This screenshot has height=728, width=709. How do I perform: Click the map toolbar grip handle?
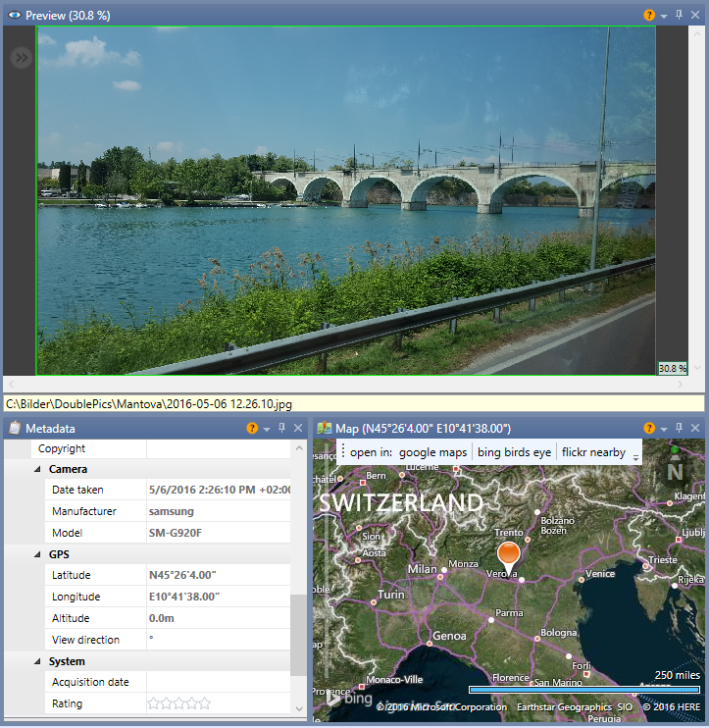[x=343, y=451]
